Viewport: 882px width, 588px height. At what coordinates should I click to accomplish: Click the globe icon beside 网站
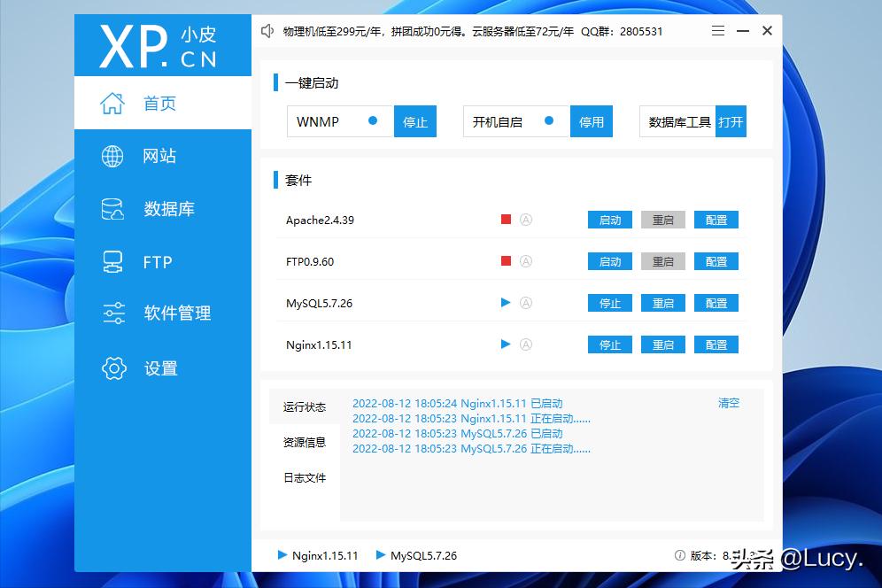[112, 156]
